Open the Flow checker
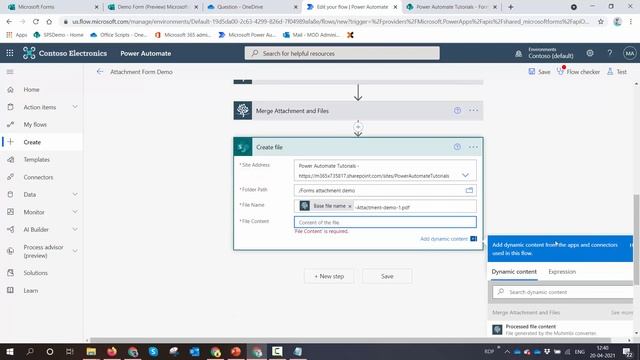640x360 pixels. 578,71
